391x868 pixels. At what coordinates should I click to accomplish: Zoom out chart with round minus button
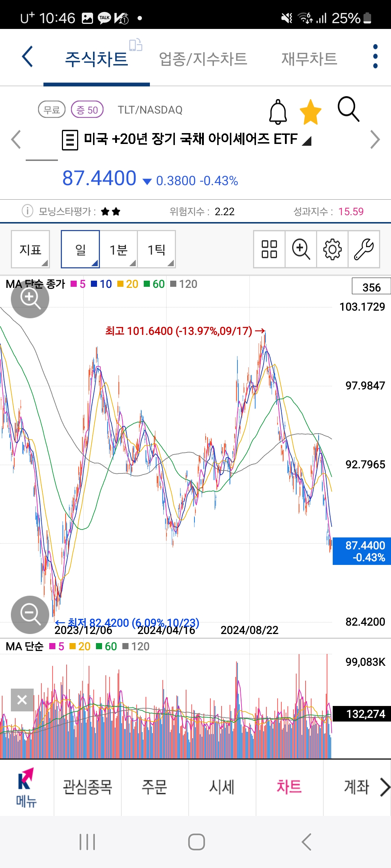click(30, 615)
